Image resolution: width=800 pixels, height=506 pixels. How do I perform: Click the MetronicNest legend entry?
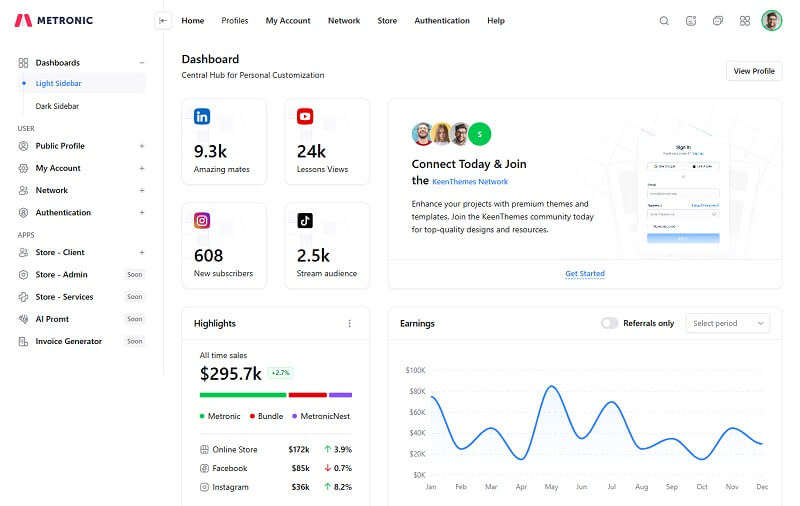click(x=321, y=416)
